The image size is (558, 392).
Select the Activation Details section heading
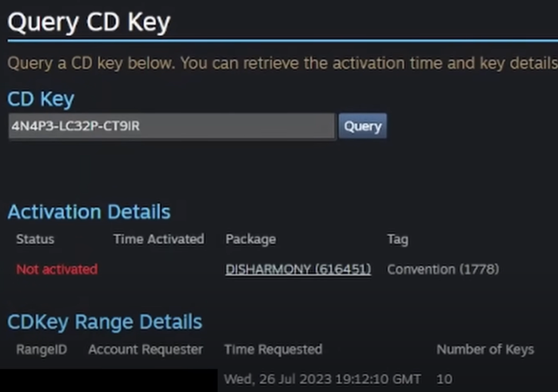89,212
